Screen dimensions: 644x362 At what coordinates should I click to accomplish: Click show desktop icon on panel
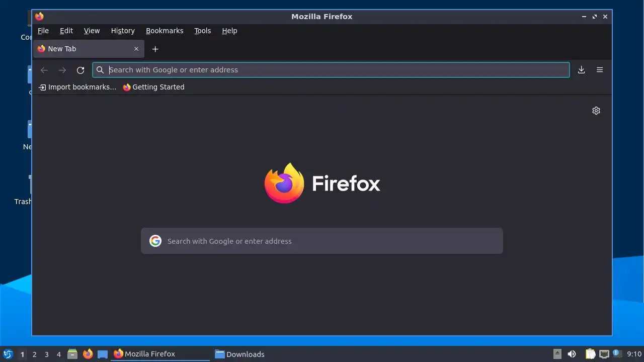click(103, 354)
